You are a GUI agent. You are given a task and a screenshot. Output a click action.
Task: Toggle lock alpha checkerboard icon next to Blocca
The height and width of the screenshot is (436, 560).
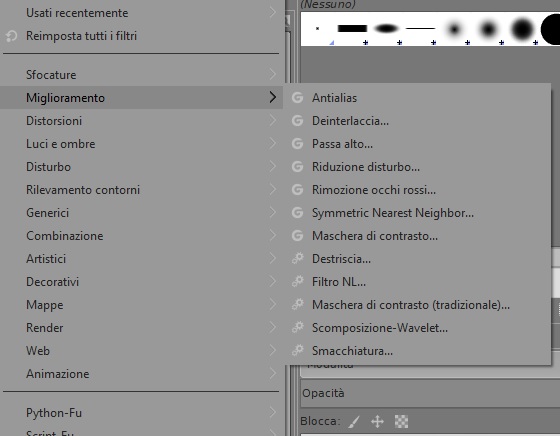pos(401,422)
